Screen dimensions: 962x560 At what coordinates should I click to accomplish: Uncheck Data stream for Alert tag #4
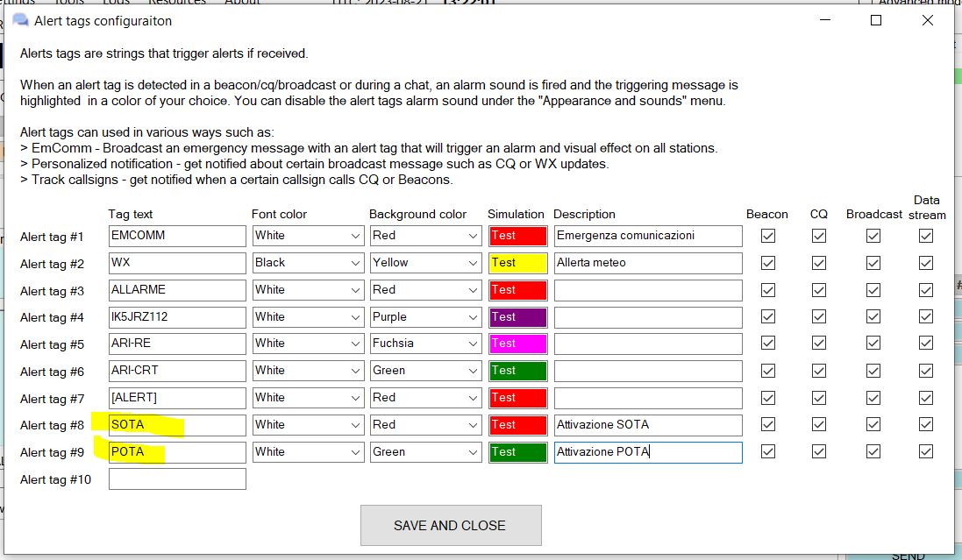tap(926, 317)
